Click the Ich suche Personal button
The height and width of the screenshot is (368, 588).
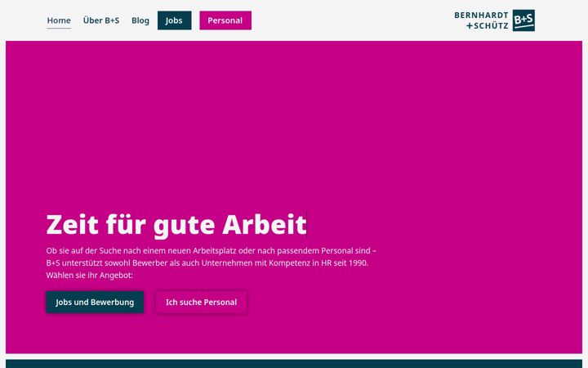202,303
